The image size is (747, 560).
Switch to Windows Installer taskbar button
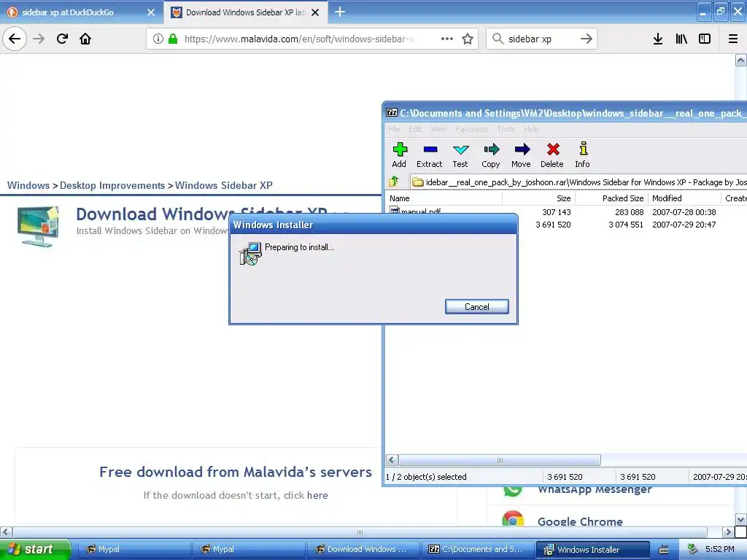[592, 550]
